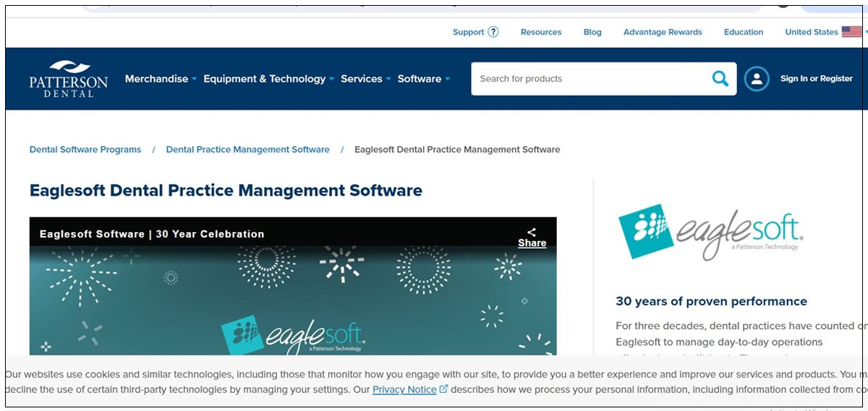Click the magnifying glass search icon
The width and height of the screenshot is (868, 411).
tap(720, 78)
